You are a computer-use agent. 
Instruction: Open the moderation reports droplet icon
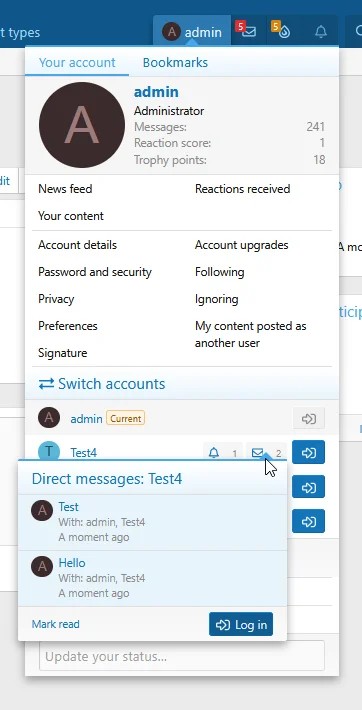point(284,31)
